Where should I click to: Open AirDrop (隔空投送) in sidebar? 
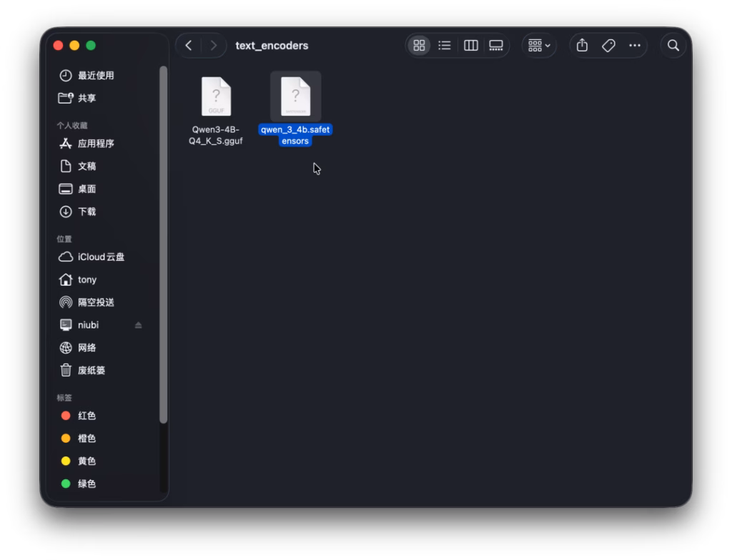click(95, 302)
